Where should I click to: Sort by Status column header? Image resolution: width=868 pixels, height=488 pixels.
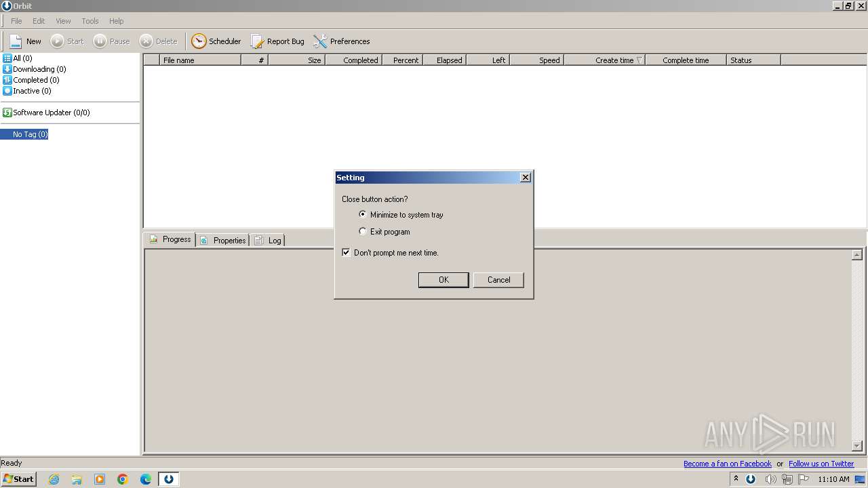pyautogui.click(x=753, y=60)
